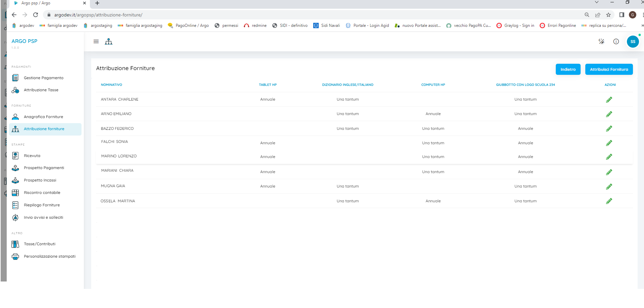Open the info icon in header

(x=616, y=42)
